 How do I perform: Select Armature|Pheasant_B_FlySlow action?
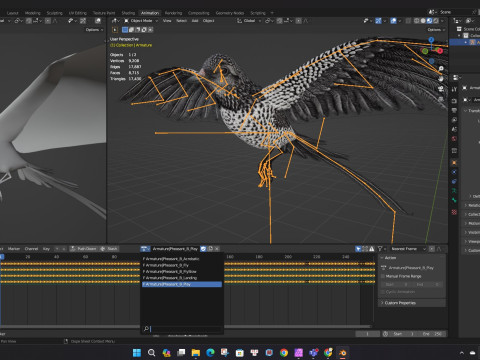coord(182,272)
